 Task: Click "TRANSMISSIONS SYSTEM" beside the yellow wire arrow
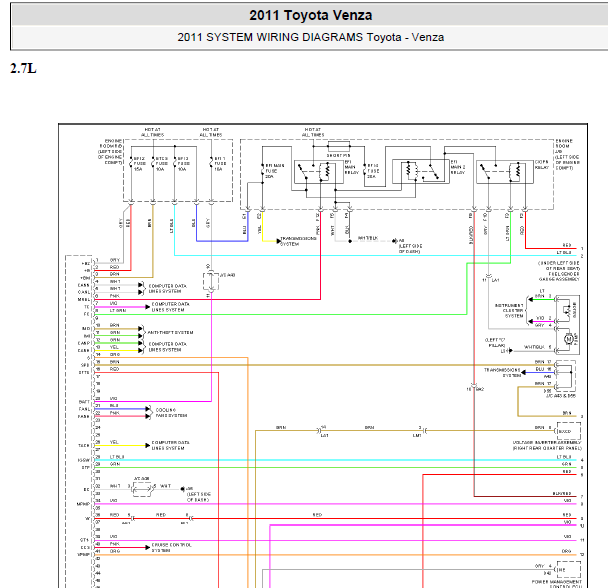pyautogui.click(x=298, y=241)
